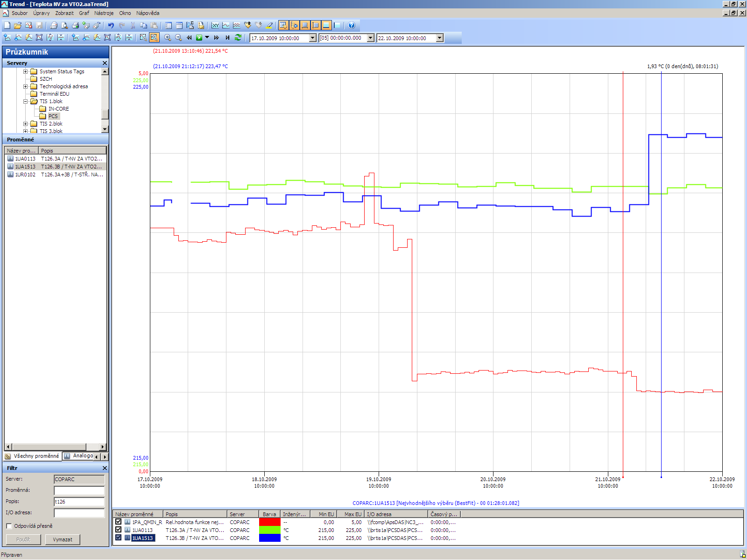Open the print preview
747x560 pixels.
tap(64, 25)
